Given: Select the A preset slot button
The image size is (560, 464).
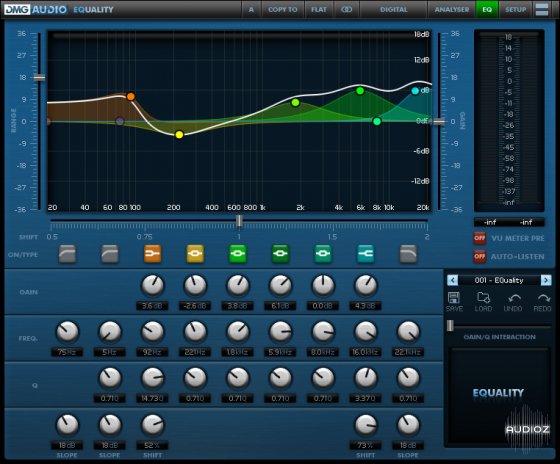Looking at the screenshot, I should tap(251, 9).
